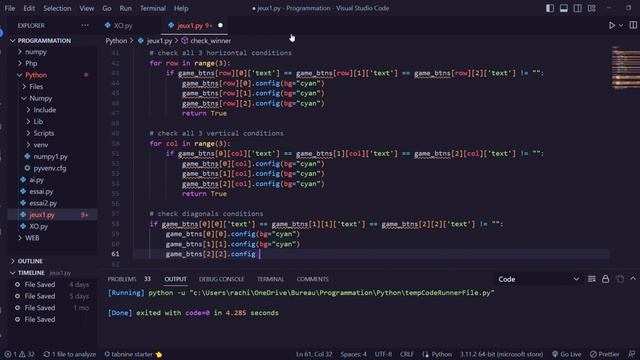640x360 pixels.
Task: Toggle output scroll lock icon
Action: point(605,279)
